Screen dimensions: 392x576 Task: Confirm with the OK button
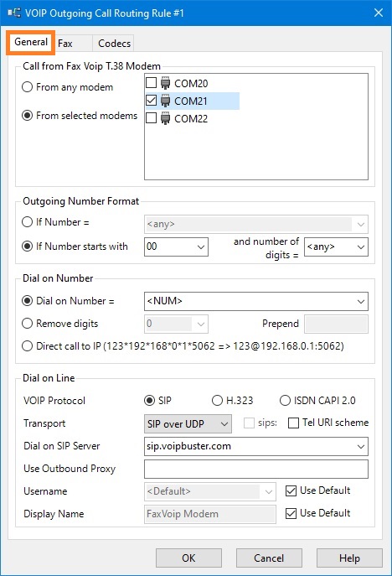pyautogui.click(x=188, y=558)
